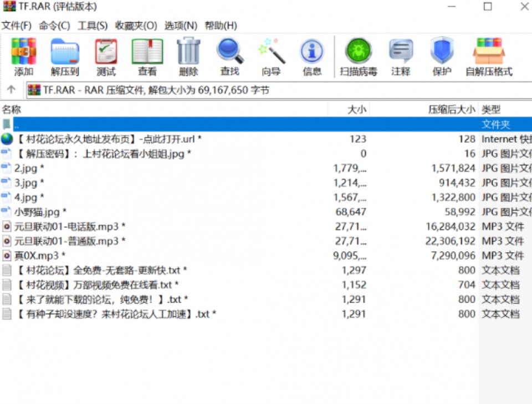Click the 保护 (Protect) shield icon
Viewport: 532px width, 404px height.
[x=442, y=51]
